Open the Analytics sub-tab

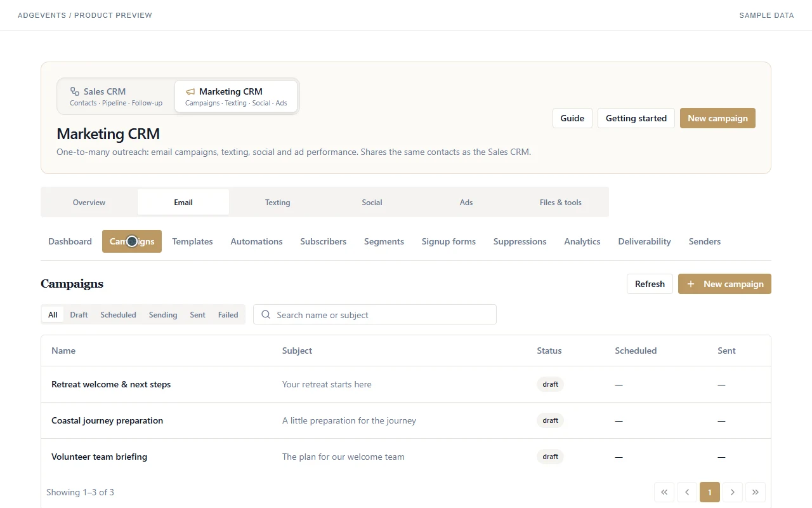pos(582,241)
